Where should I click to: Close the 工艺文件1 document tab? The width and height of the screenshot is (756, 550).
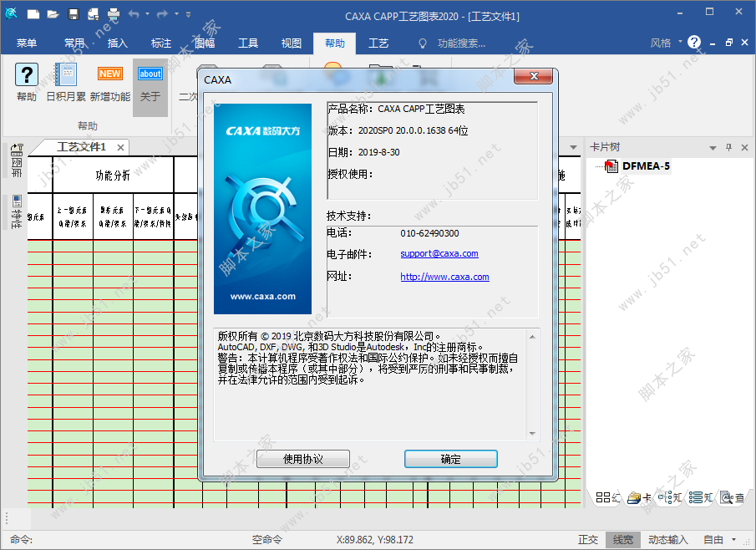pyautogui.click(x=120, y=148)
